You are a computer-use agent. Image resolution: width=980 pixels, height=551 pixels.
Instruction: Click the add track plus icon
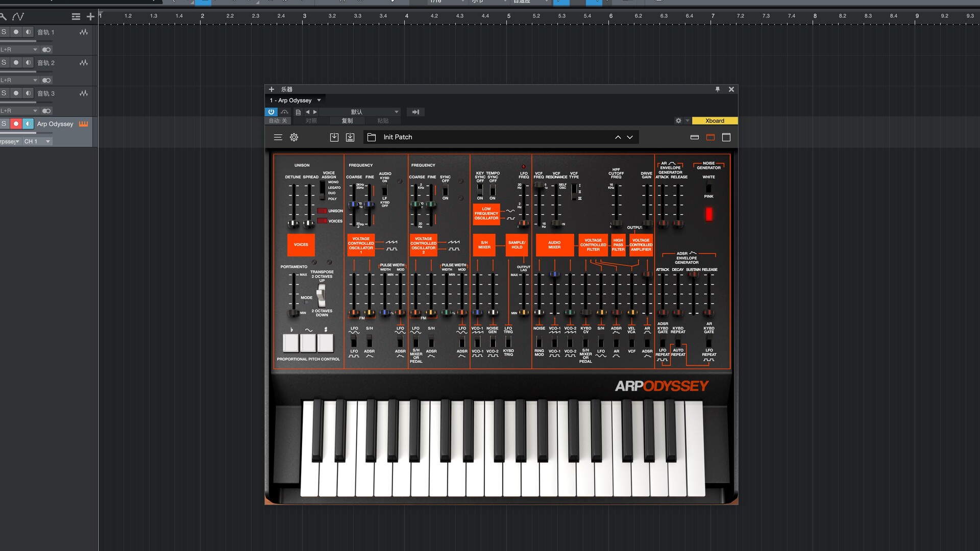click(x=90, y=17)
